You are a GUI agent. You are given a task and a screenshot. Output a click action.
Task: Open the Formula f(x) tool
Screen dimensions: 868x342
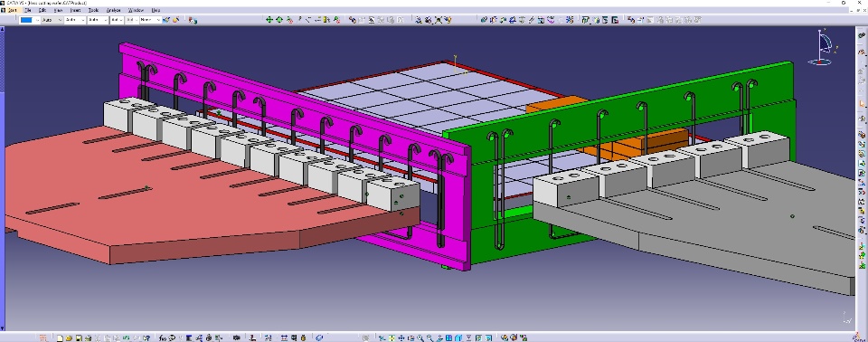(x=162, y=337)
